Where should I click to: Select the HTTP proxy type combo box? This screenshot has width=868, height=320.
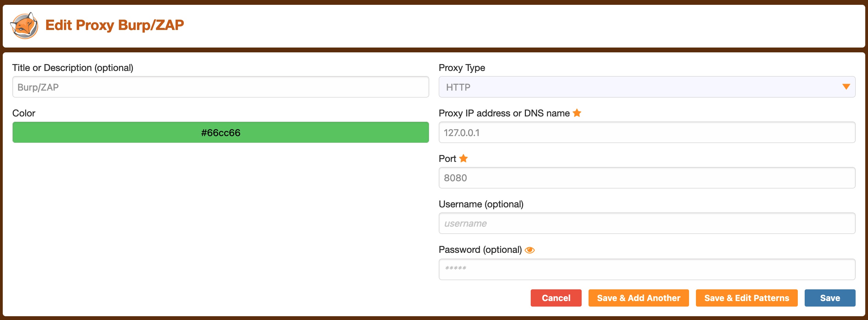coord(640,87)
